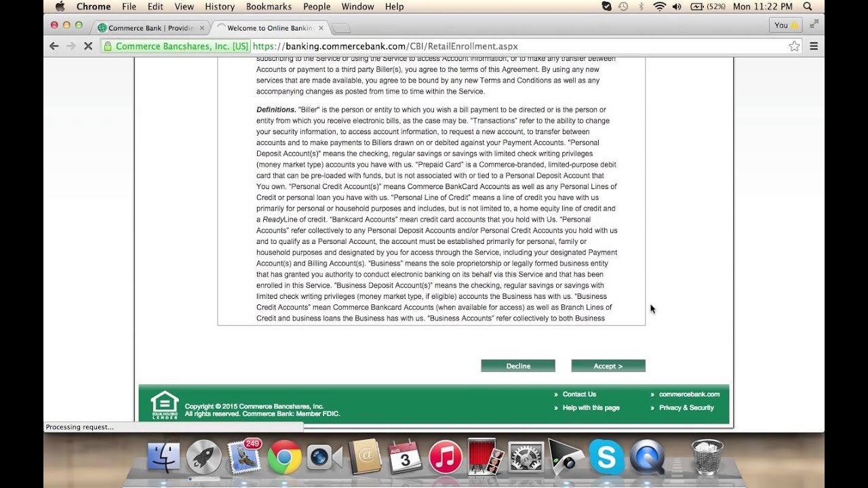Open the Chrome hamburger menu
868x488 pixels.
coord(814,46)
